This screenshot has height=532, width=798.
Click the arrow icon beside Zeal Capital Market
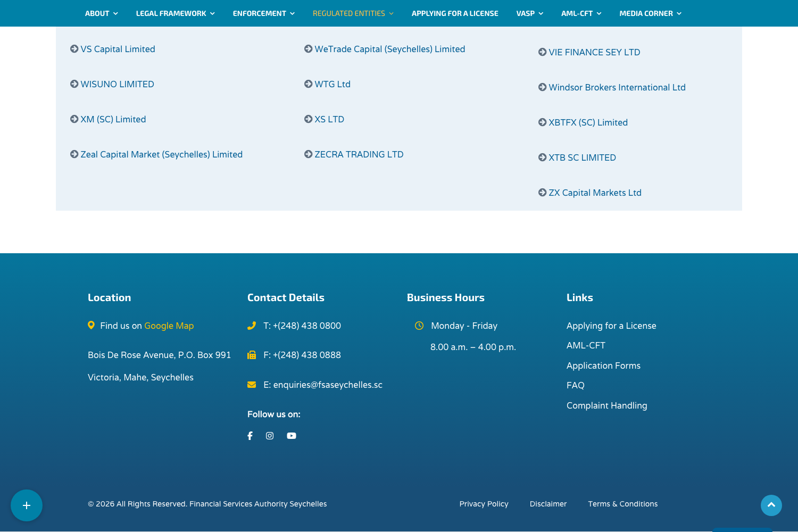pyautogui.click(x=74, y=154)
